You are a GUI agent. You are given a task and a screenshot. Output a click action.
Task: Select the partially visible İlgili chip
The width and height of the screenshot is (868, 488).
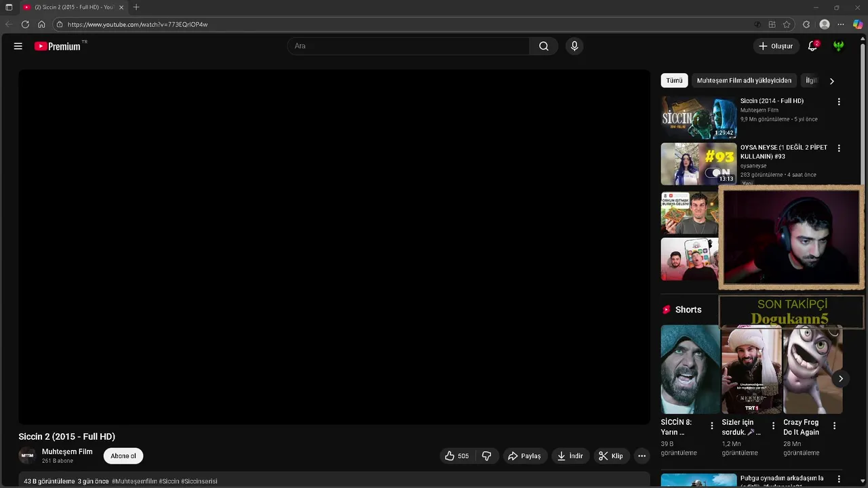pos(810,81)
